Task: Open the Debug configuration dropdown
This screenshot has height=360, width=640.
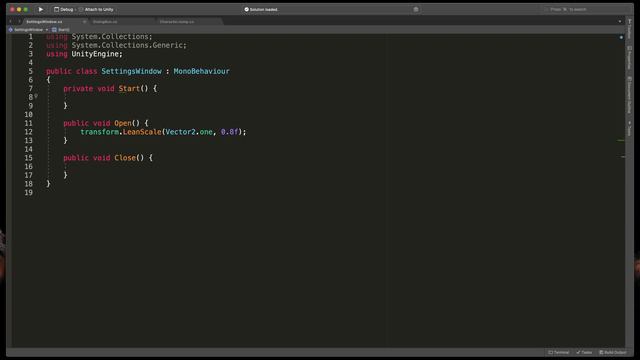Action: coord(64,9)
